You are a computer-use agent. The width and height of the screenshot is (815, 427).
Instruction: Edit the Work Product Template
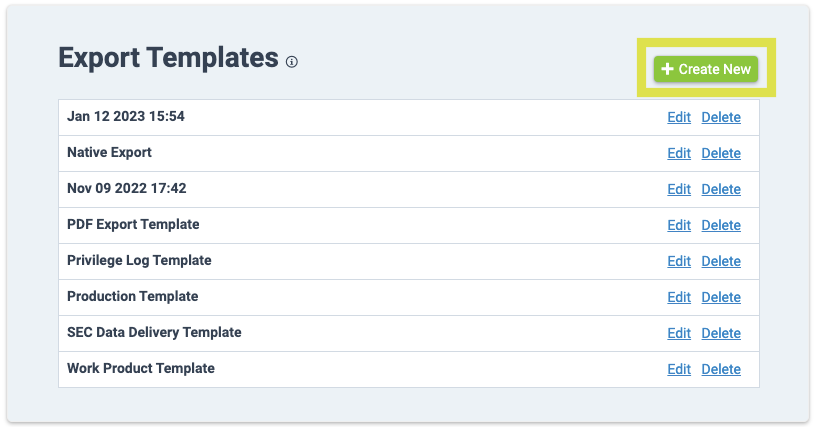[679, 369]
